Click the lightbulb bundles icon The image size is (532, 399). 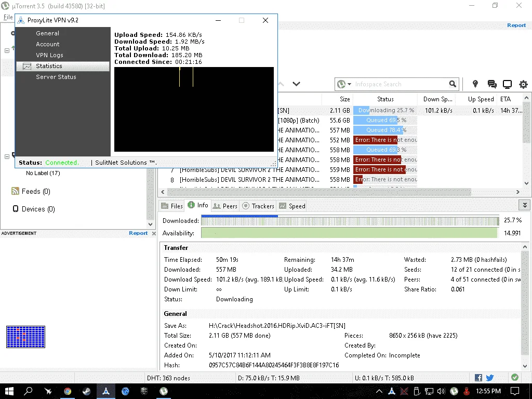(475, 84)
